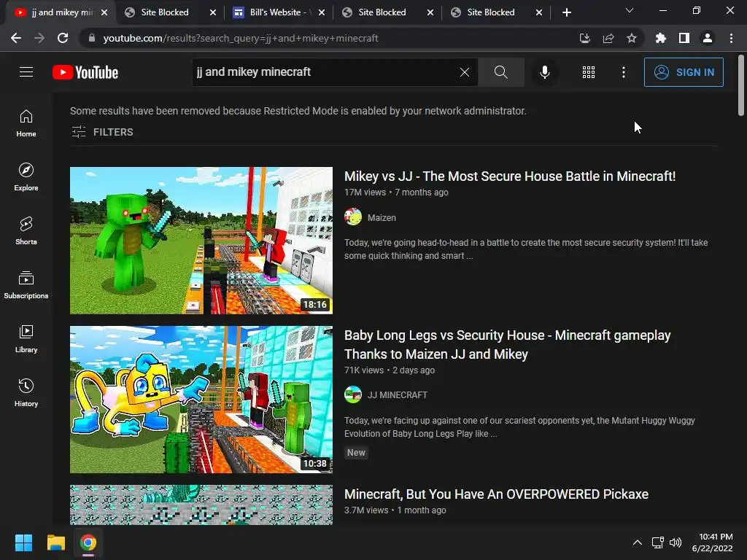
Task: Open Subscriptions in the sidebar
Action: 26,284
